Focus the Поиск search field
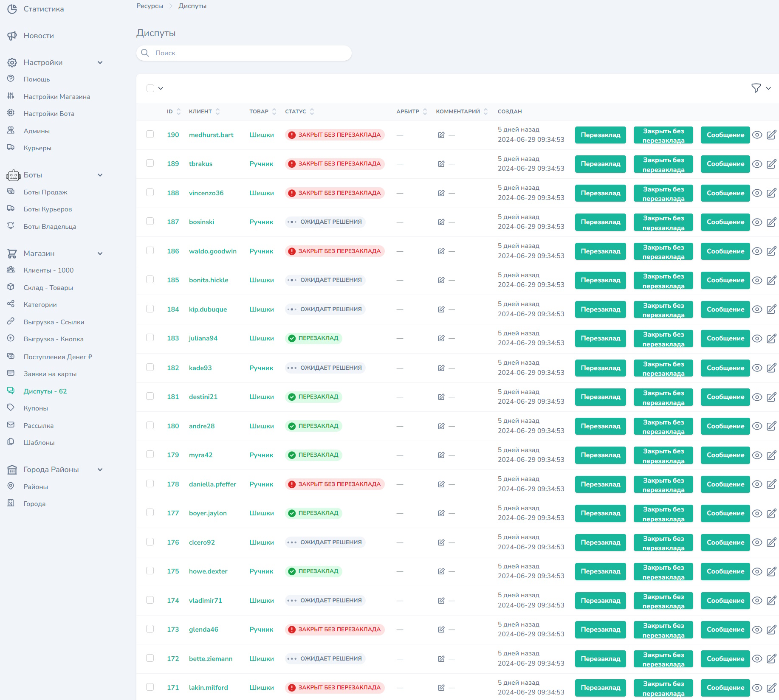Image resolution: width=779 pixels, height=700 pixels. tap(251, 53)
